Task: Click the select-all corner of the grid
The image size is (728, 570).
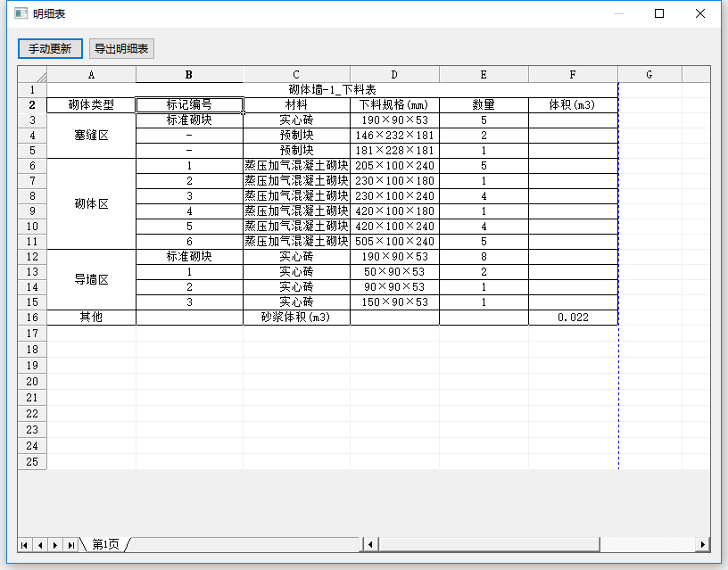Action: point(32,74)
